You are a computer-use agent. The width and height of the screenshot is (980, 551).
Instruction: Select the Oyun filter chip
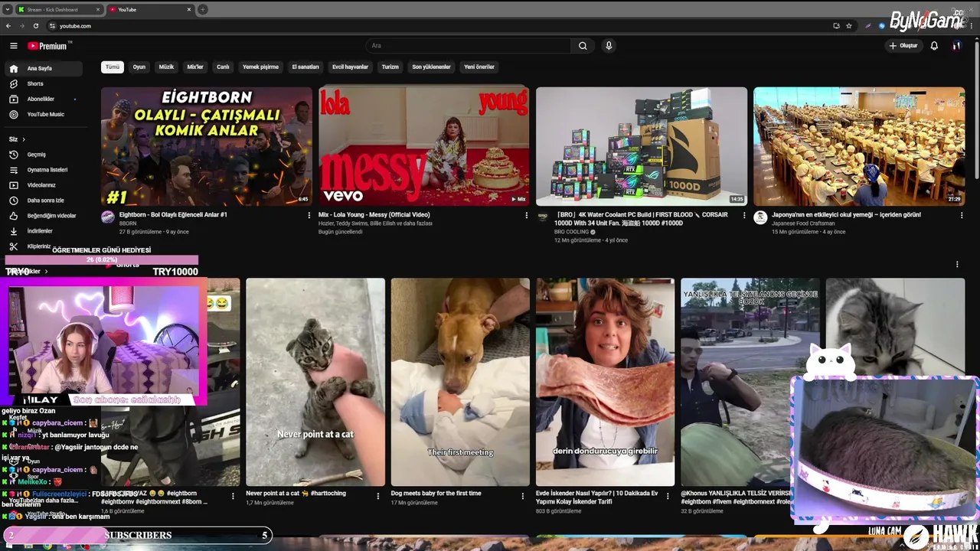pos(139,67)
